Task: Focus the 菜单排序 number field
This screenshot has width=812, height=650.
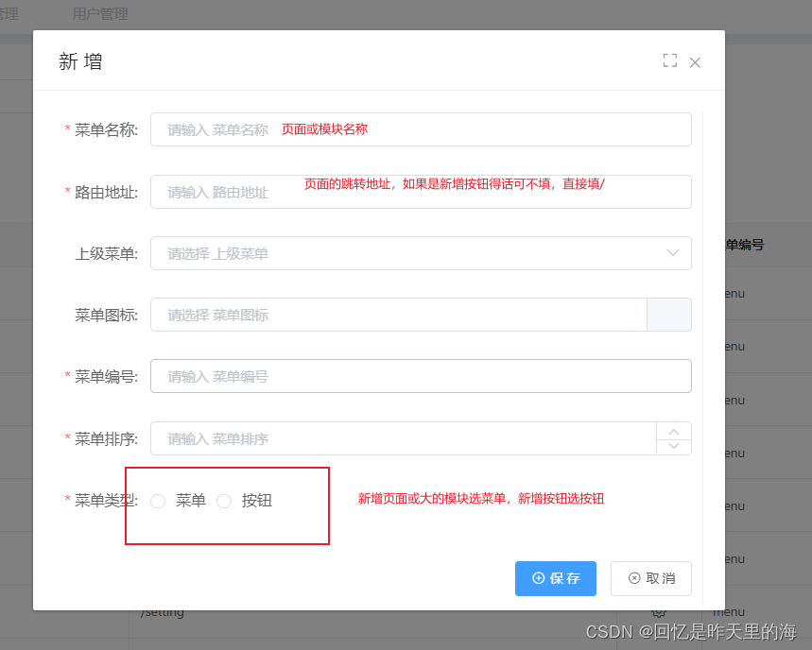Action: [404, 438]
